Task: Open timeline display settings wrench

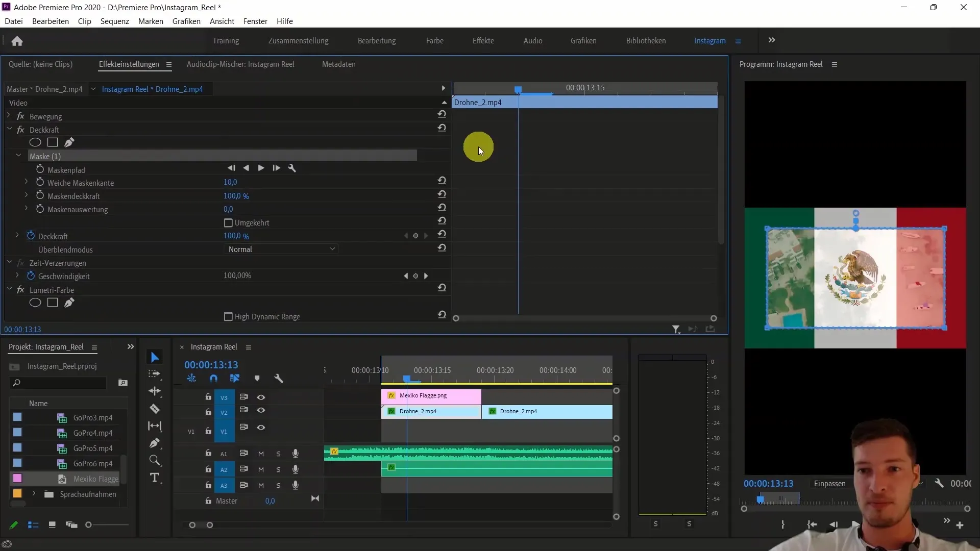Action: (x=279, y=378)
